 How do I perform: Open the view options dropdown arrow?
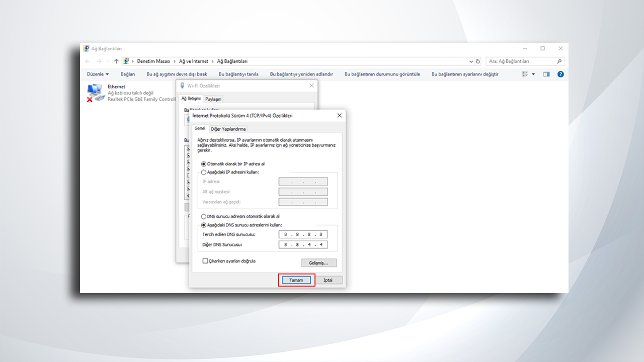pyautogui.click(x=533, y=74)
